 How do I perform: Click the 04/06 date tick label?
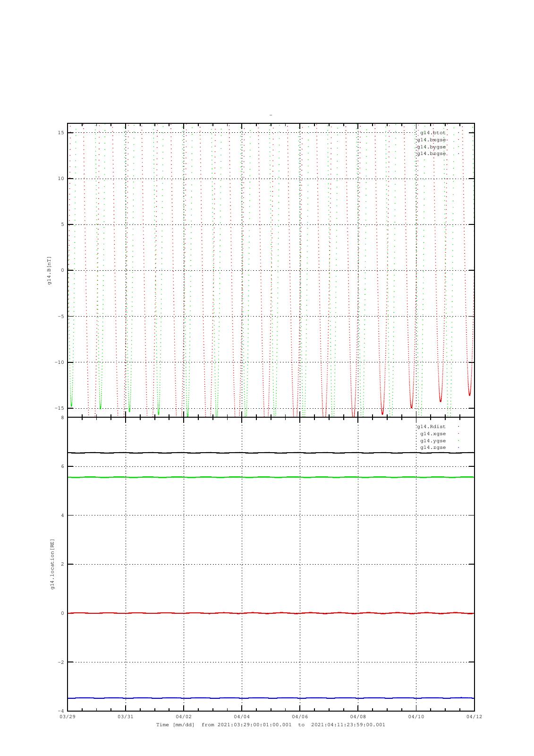point(300,717)
